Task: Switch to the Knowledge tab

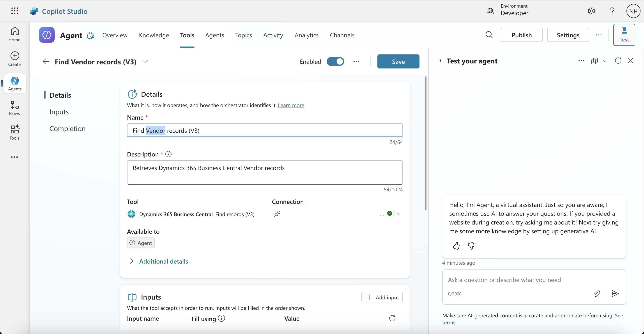Action: (154, 35)
